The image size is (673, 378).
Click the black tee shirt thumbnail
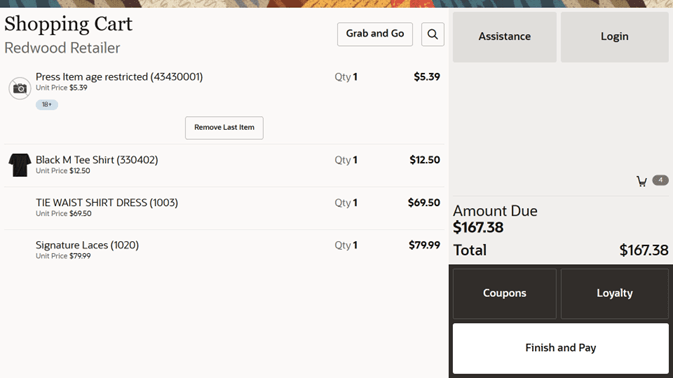pyautogui.click(x=20, y=165)
